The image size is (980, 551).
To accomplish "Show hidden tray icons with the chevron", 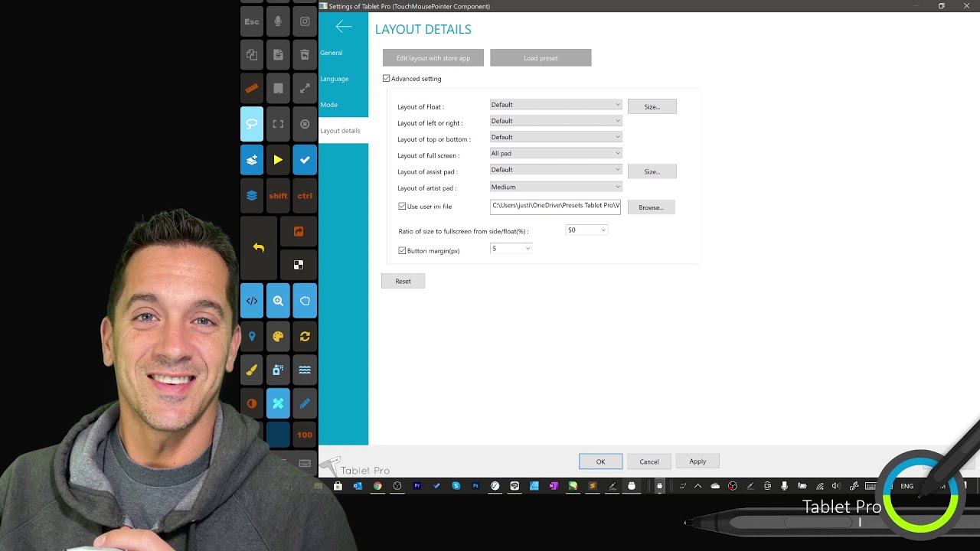I will click(x=697, y=486).
